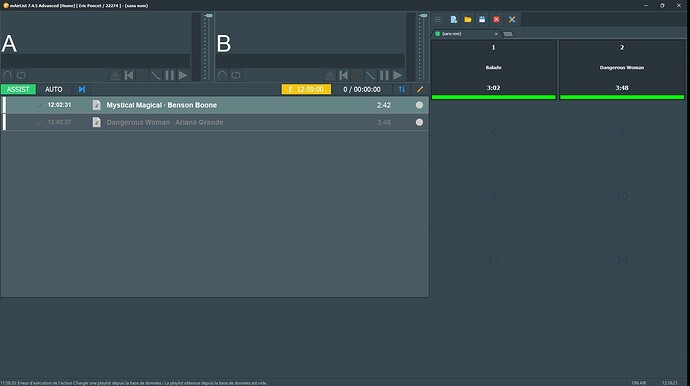Close the (sans nom) cartwall tab
This screenshot has height=386, width=690.
pyautogui.click(x=496, y=34)
